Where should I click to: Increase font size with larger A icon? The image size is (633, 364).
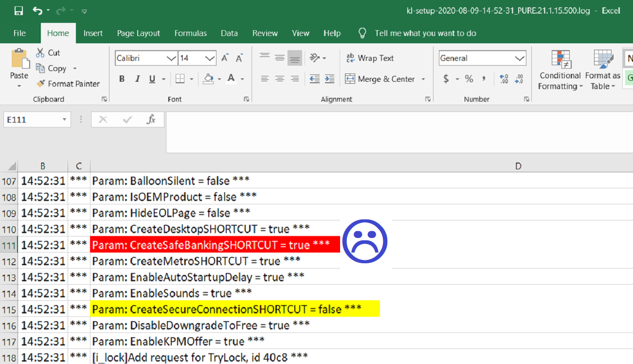tap(224, 58)
